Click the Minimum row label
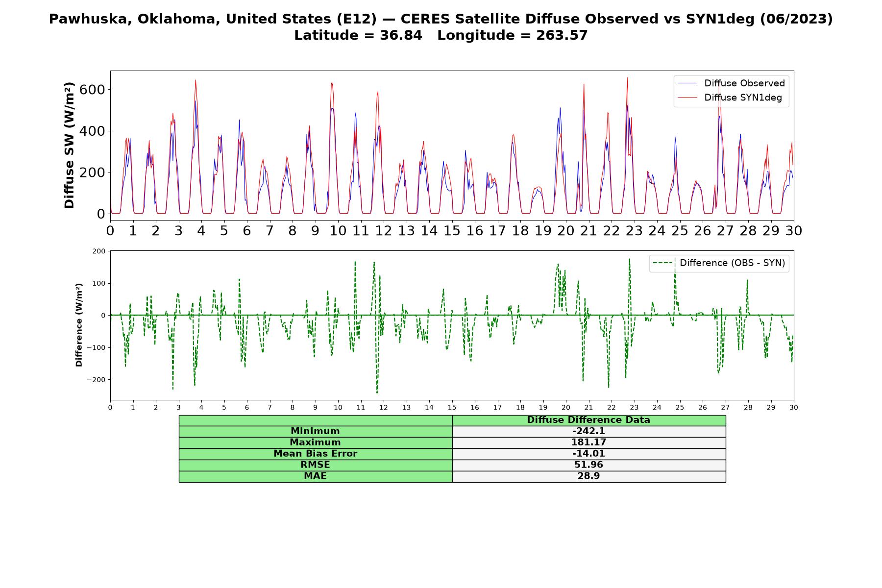This screenshot has height=588, width=882. (315, 431)
